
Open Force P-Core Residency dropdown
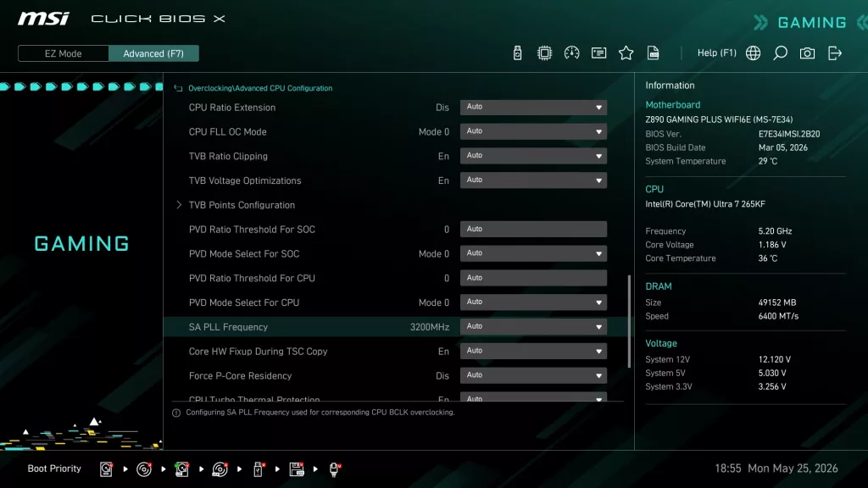(x=533, y=375)
